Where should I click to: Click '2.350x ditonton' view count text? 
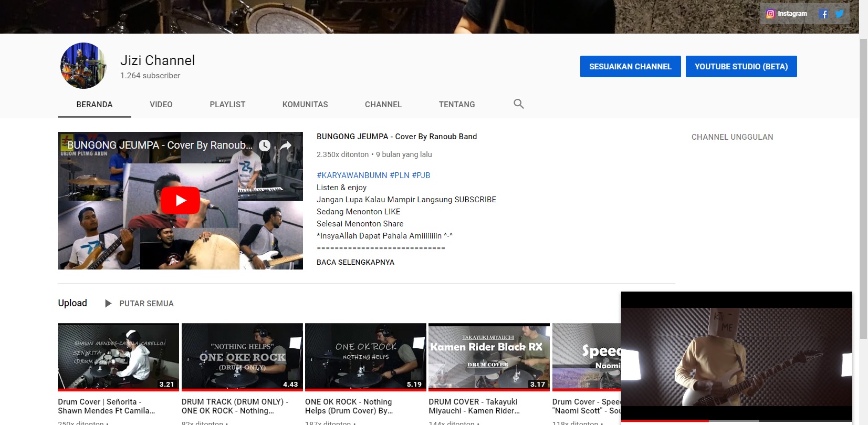pos(343,154)
